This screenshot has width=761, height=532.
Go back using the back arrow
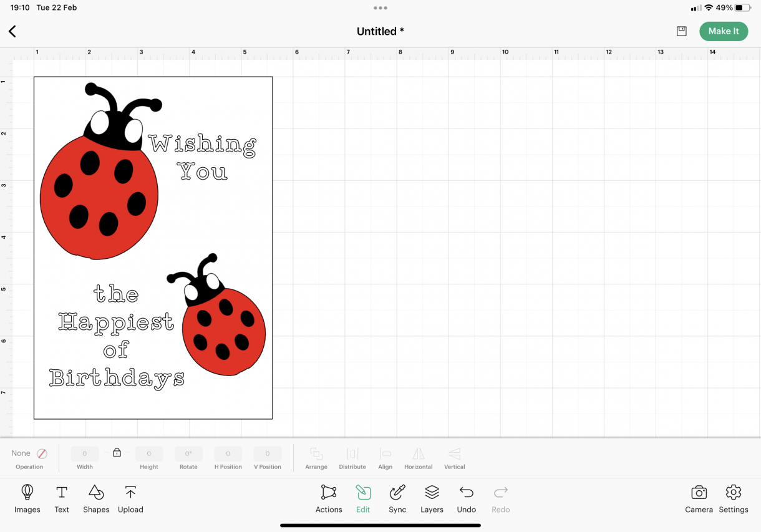coord(12,31)
